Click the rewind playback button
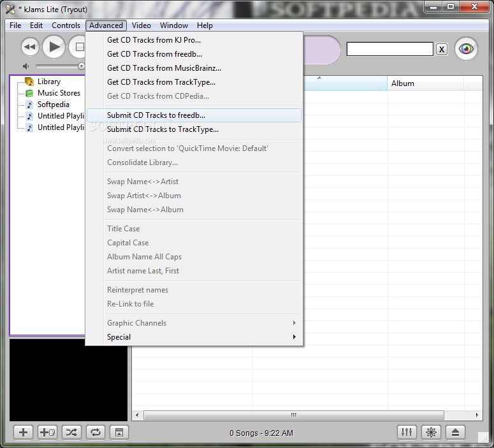The height and width of the screenshot is (448, 494). tap(30, 47)
